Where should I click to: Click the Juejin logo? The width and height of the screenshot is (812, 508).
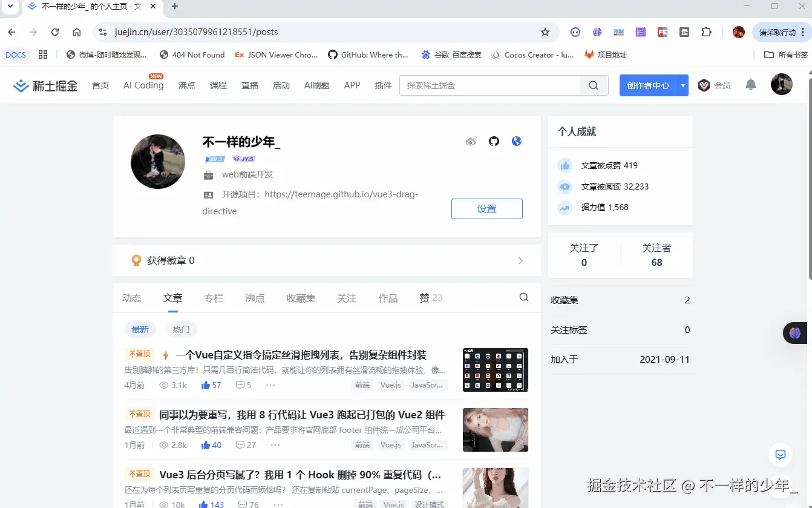[x=45, y=85]
